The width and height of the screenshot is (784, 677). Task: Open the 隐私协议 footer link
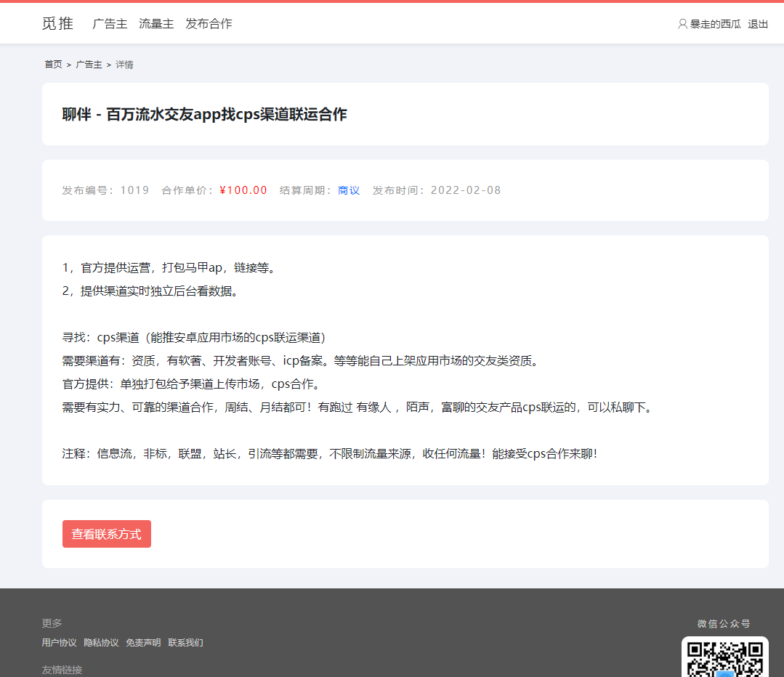[x=101, y=643]
